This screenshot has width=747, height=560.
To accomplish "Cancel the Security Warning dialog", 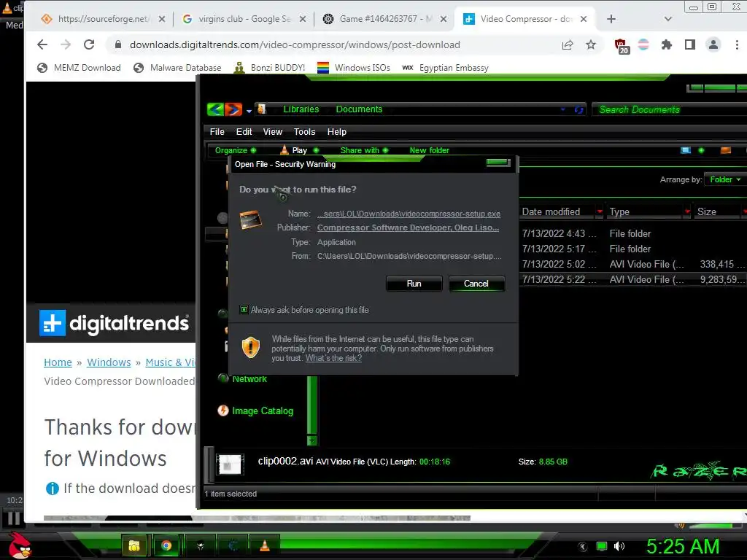I will [x=476, y=284].
